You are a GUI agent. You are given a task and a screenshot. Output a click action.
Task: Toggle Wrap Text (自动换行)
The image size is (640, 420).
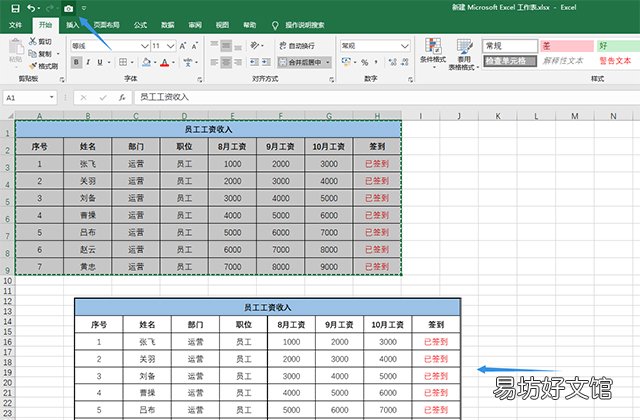click(297, 45)
